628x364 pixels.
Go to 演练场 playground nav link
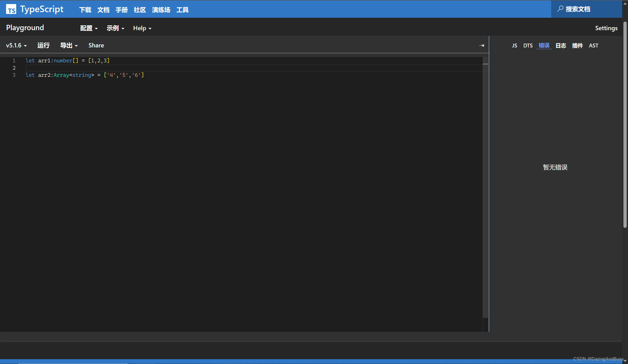[161, 10]
